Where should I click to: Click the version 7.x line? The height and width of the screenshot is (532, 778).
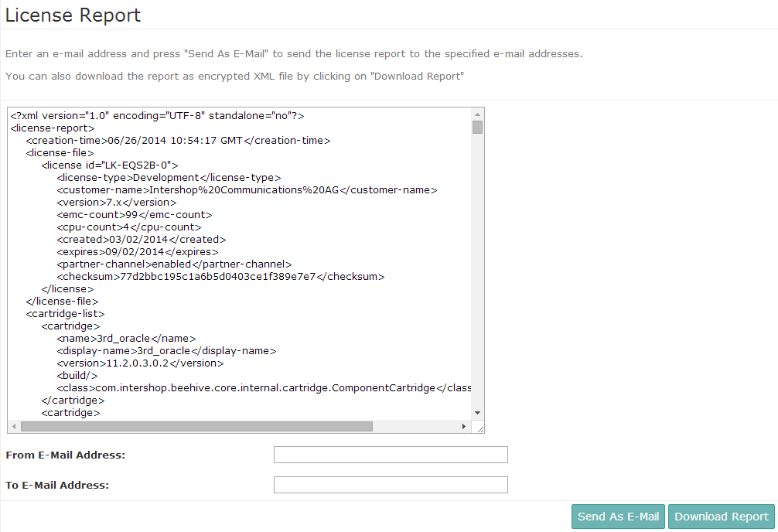tap(117, 203)
